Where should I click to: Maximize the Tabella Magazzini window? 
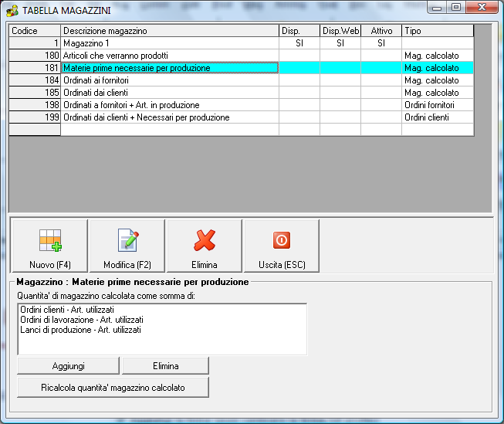click(456, 8)
